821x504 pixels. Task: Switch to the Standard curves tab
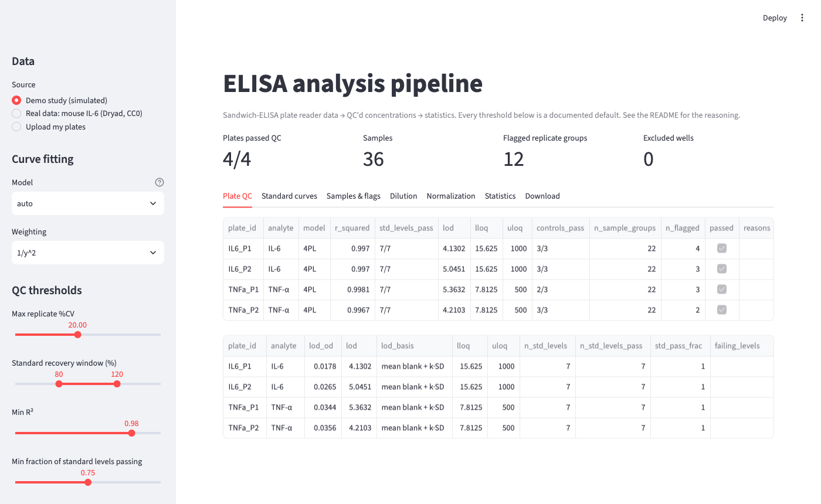(289, 196)
